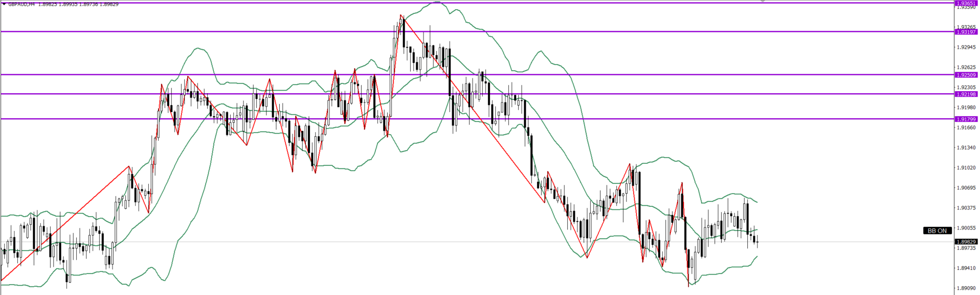Click the 1.91660 tick on price axis
This screenshot has height=295, width=980.
966,128
